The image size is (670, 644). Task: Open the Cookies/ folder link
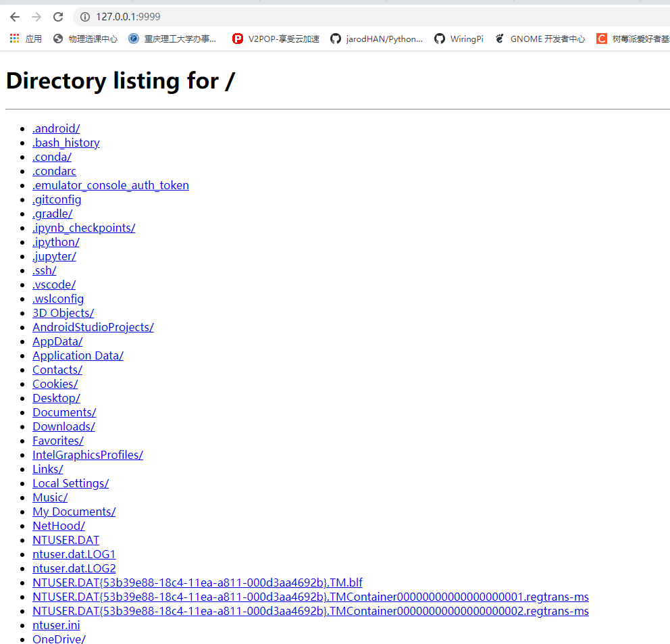(55, 384)
